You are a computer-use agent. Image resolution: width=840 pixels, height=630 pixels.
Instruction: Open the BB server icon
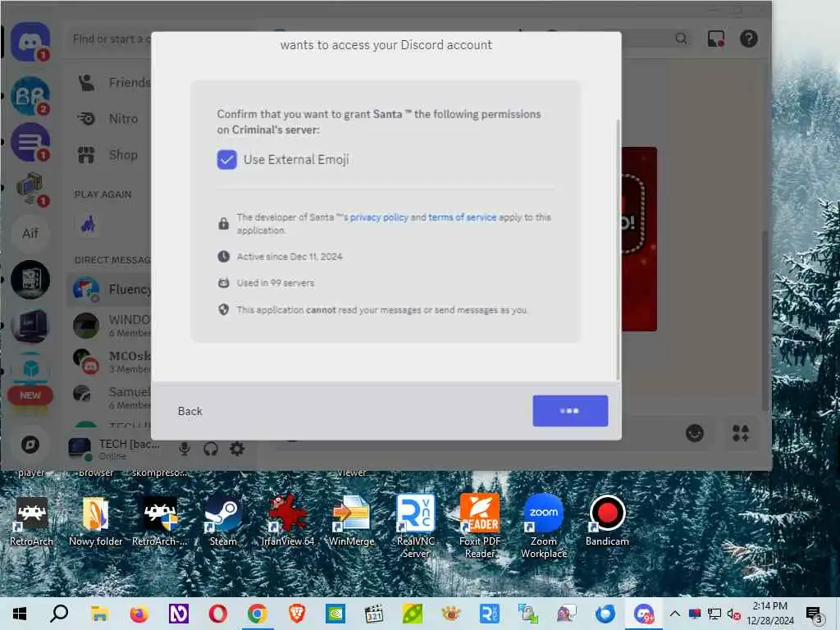30,97
